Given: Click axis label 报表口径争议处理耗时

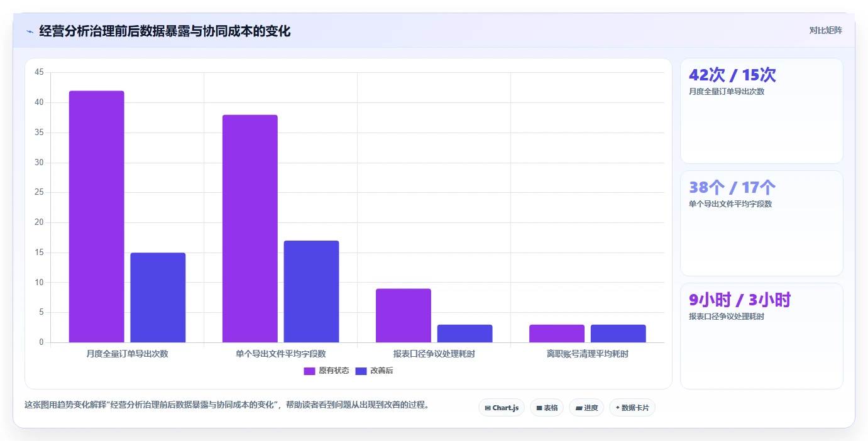Looking at the screenshot, I should click(434, 354).
